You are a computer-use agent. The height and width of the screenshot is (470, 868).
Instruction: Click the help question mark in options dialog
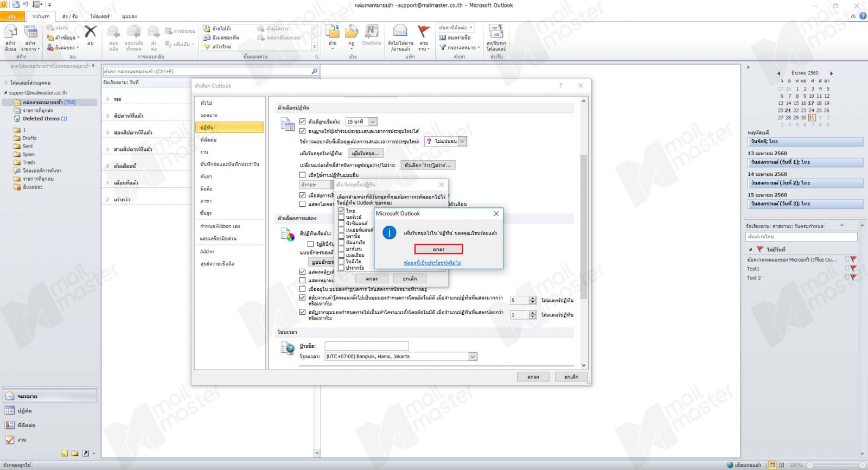pyautogui.click(x=560, y=86)
